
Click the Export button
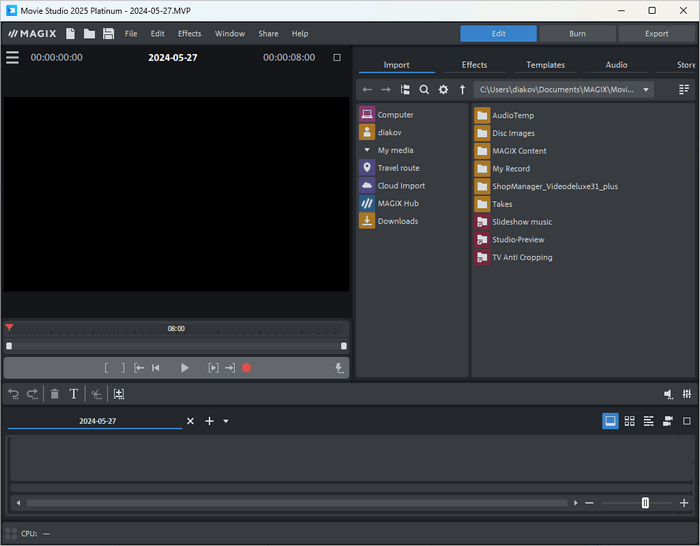[656, 34]
